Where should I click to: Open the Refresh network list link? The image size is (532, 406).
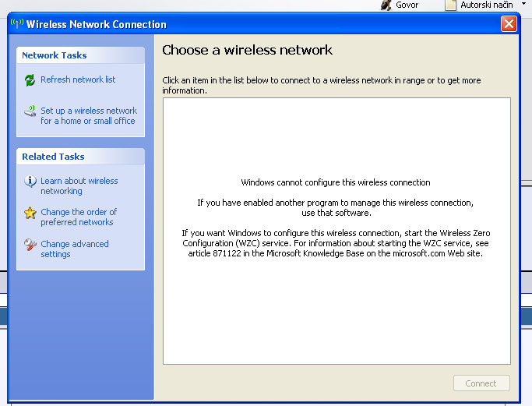(78, 79)
